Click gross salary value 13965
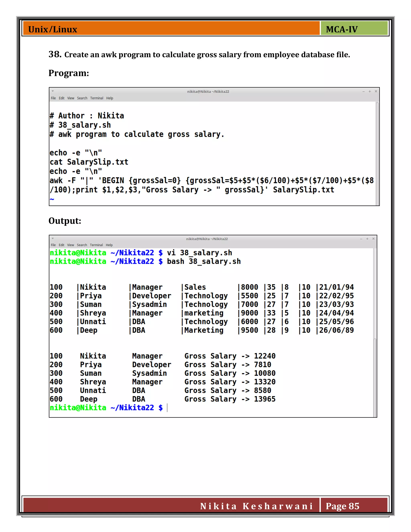The width and height of the screenshot is (411, 532). click(265, 399)
